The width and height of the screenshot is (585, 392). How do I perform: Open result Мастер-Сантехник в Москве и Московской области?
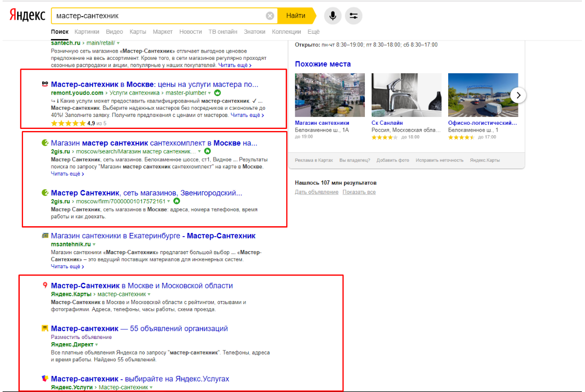point(142,286)
